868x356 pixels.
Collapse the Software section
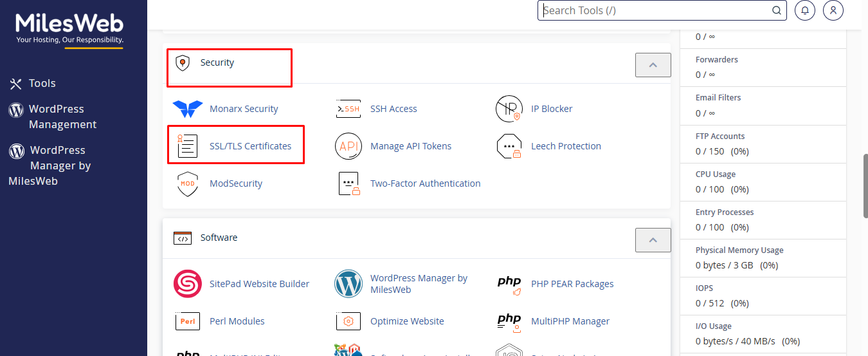point(653,240)
